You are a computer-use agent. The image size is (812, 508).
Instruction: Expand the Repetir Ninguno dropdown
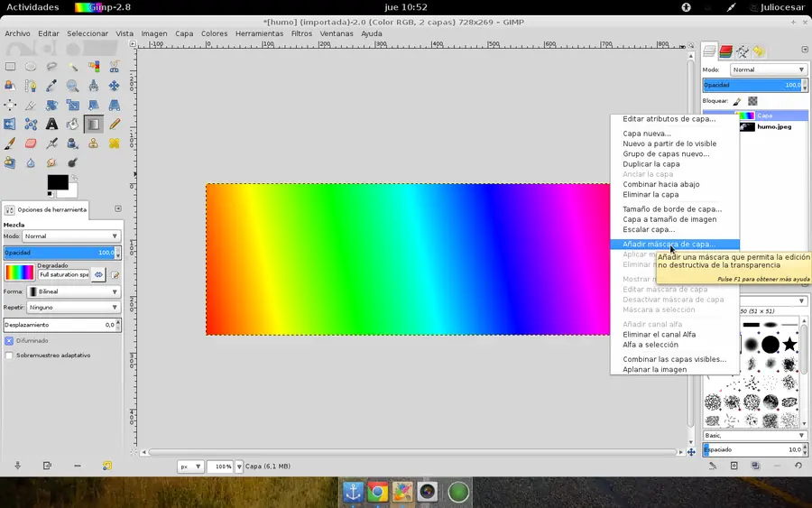[73, 308]
